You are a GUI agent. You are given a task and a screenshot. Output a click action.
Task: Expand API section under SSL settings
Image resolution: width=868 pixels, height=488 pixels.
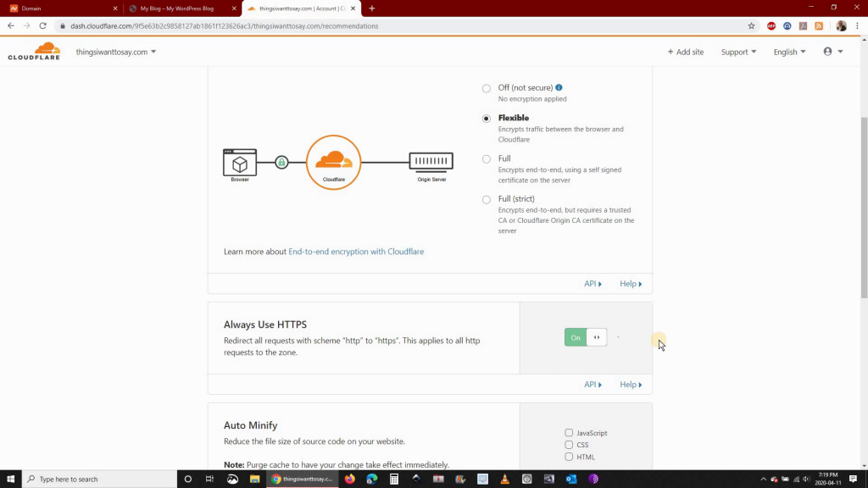pyautogui.click(x=593, y=283)
